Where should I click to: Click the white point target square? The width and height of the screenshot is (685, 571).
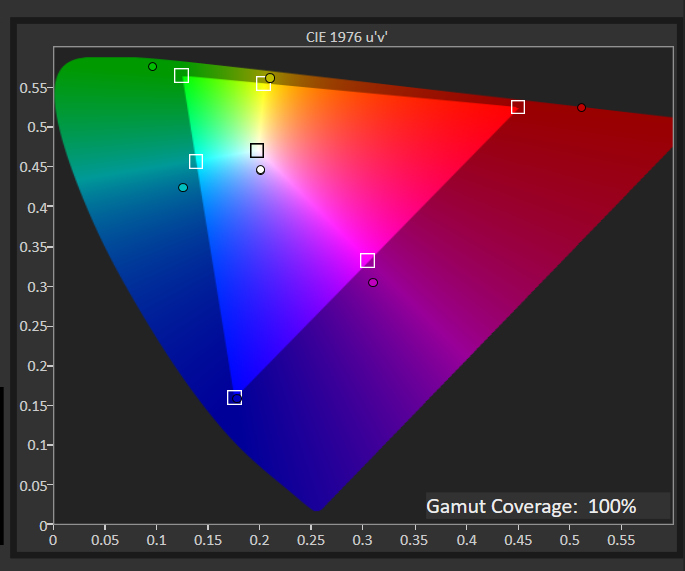pyautogui.click(x=257, y=150)
